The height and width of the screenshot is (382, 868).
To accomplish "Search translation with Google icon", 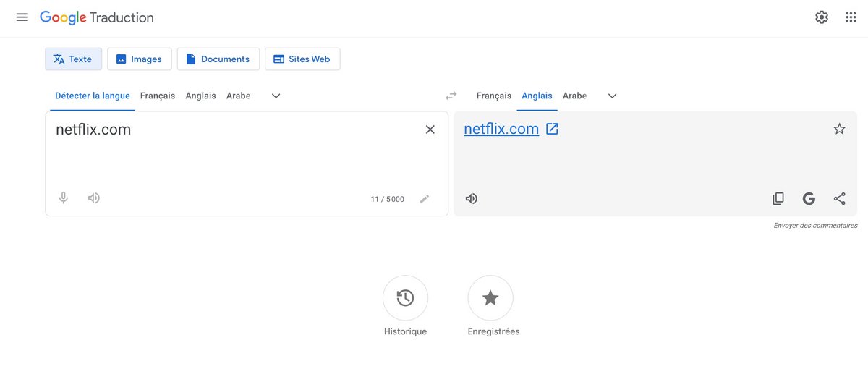I will click(809, 199).
